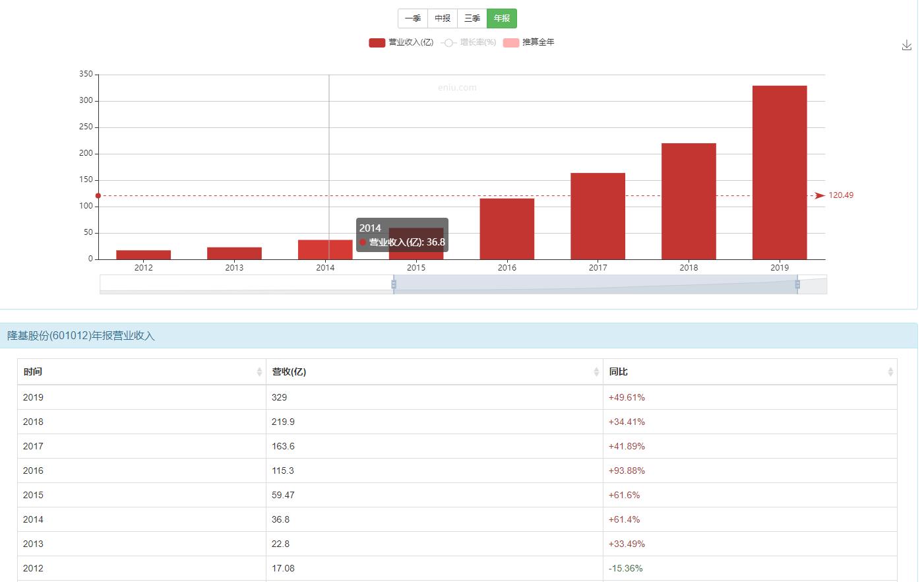This screenshot has height=582, width=924.
Task: Click the 2015 x-axis label
Action: (416, 267)
